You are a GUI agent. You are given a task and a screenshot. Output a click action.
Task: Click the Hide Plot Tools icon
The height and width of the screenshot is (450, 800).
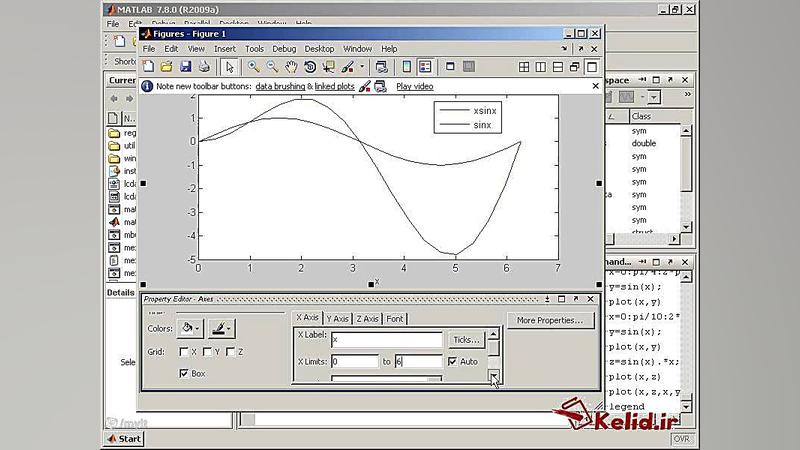point(450,66)
